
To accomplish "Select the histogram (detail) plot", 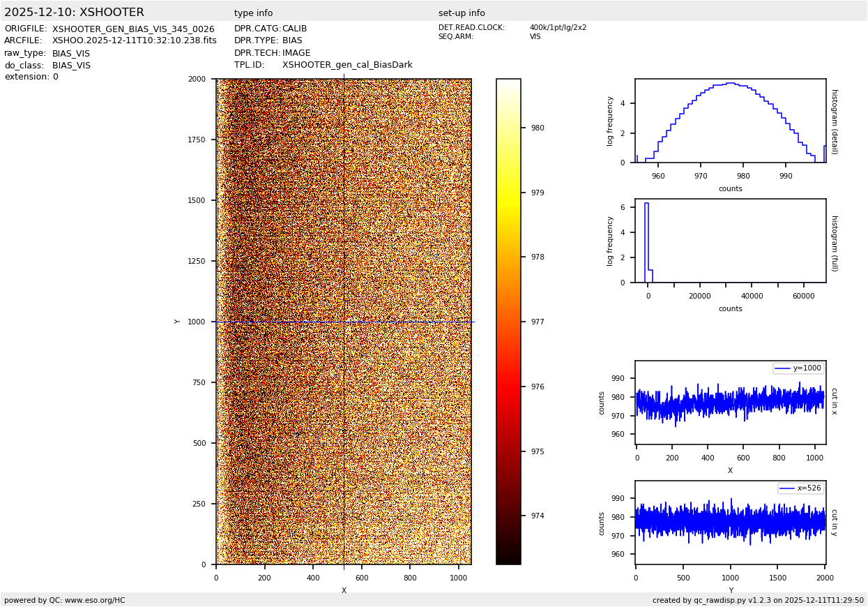I will coord(730,121).
